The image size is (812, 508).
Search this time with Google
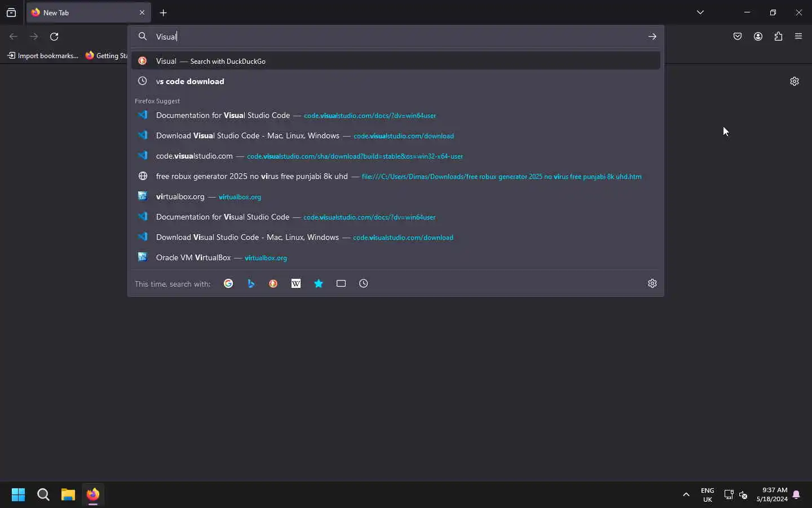(x=228, y=283)
